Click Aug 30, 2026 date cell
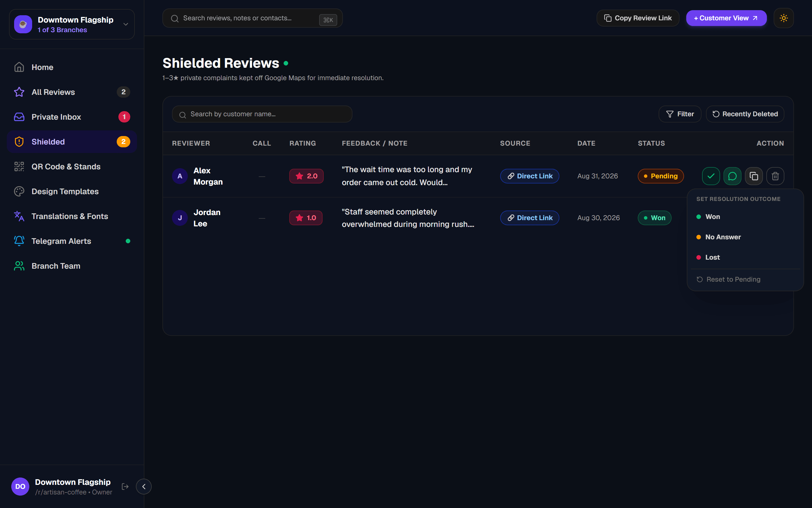 point(598,218)
